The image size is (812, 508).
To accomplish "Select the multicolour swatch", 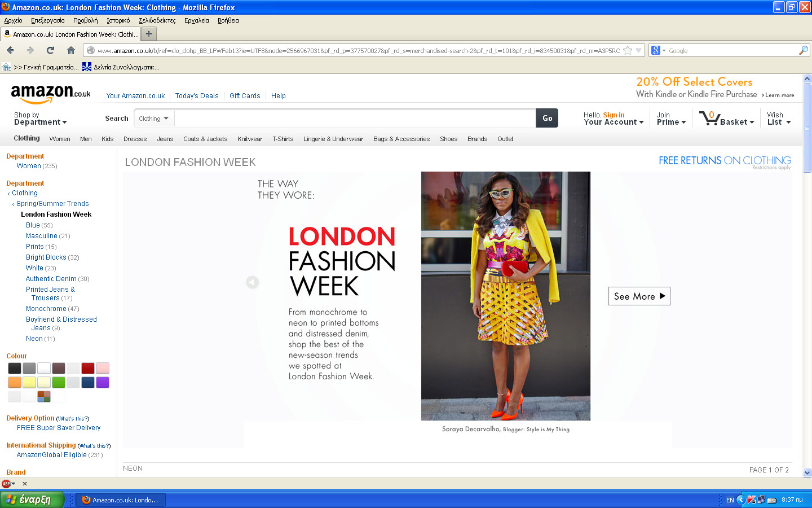I will tap(44, 396).
